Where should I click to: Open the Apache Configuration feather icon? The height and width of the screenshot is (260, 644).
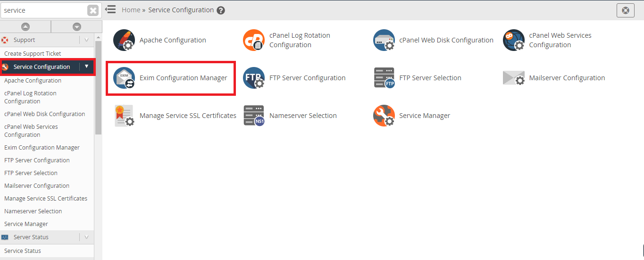point(124,40)
